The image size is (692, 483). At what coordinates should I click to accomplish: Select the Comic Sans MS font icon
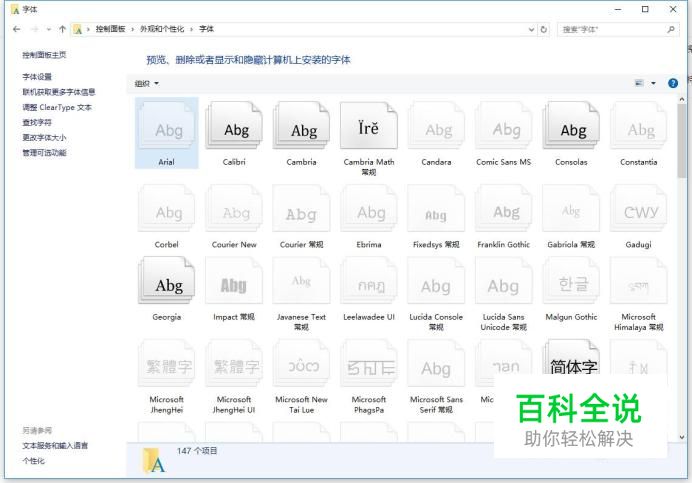click(x=504, y=125)
